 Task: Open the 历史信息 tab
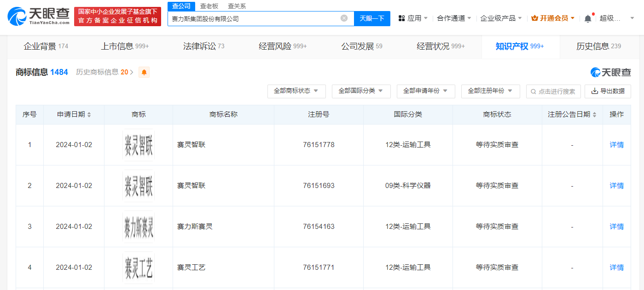coord(598,46)
